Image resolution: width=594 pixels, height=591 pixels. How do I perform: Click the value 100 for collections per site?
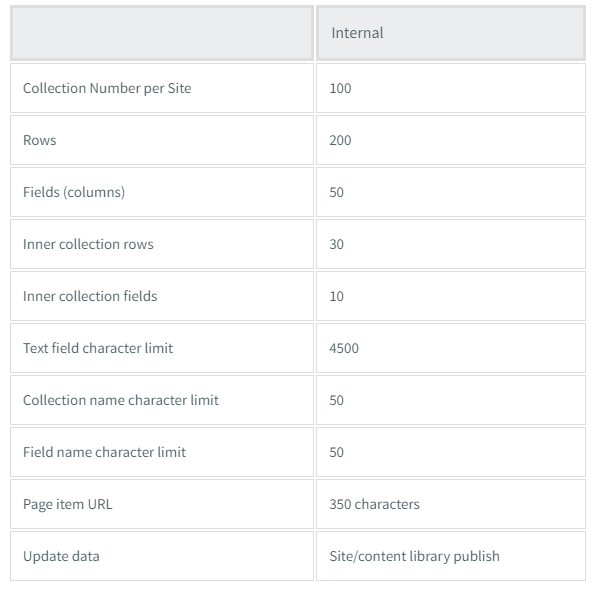[340, 88]
